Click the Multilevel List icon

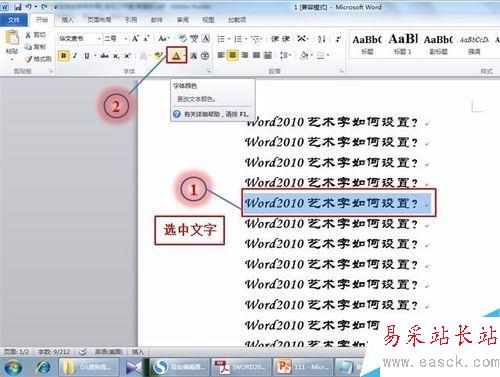click(x=255, y=39)
